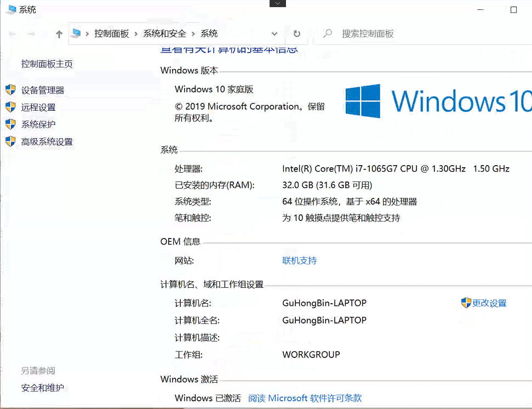This screenshot has height=409, width=532.
Task: Click full name GuHongBin-LAPTOP beside 计算机全名
Action: pyautogui.click(x=324, y=320)
